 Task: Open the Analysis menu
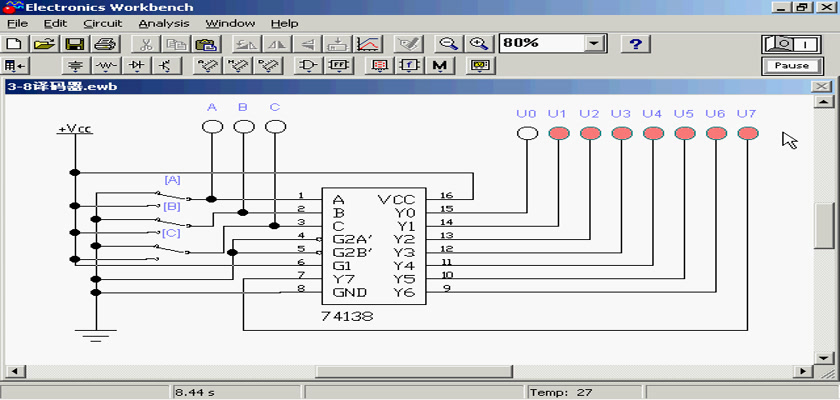coord(164,24)
